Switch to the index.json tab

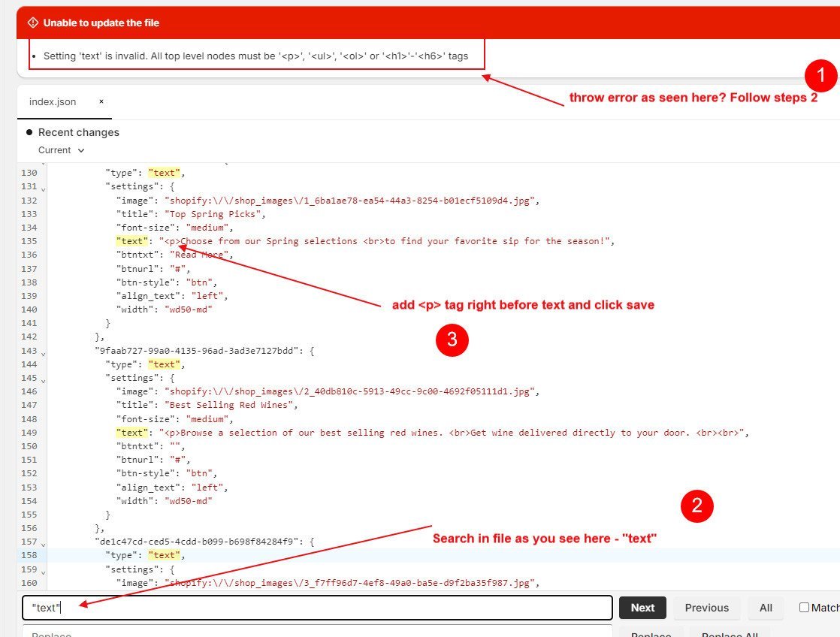[x=53, y=101]
